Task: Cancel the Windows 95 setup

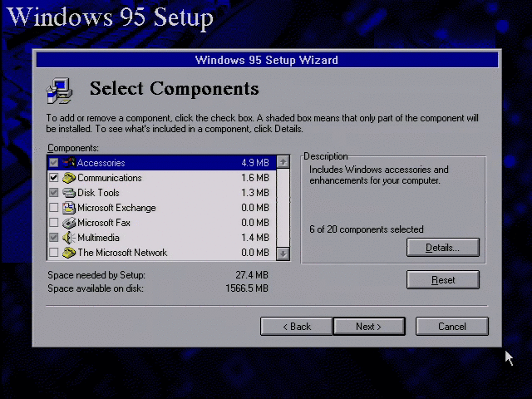Action: [x=452, y=327]
